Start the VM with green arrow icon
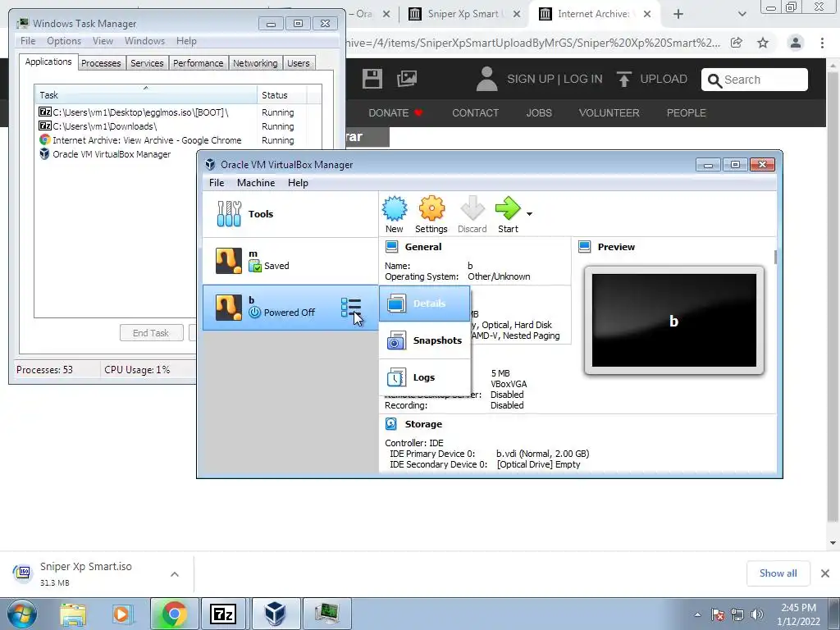This screenshot has width=840, height=630. [507, 209]
